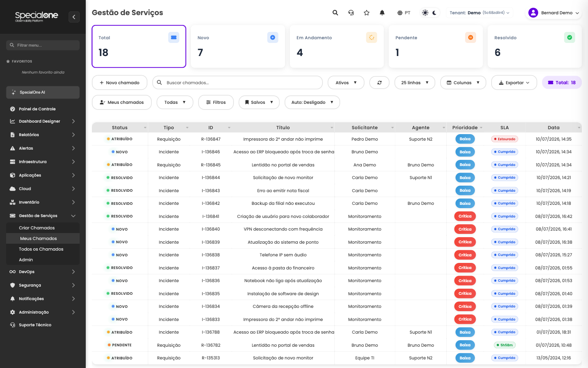This screenshot has width=588, height=368.
Task: Click the Novo chamado button
Action: tap(119, 83)
